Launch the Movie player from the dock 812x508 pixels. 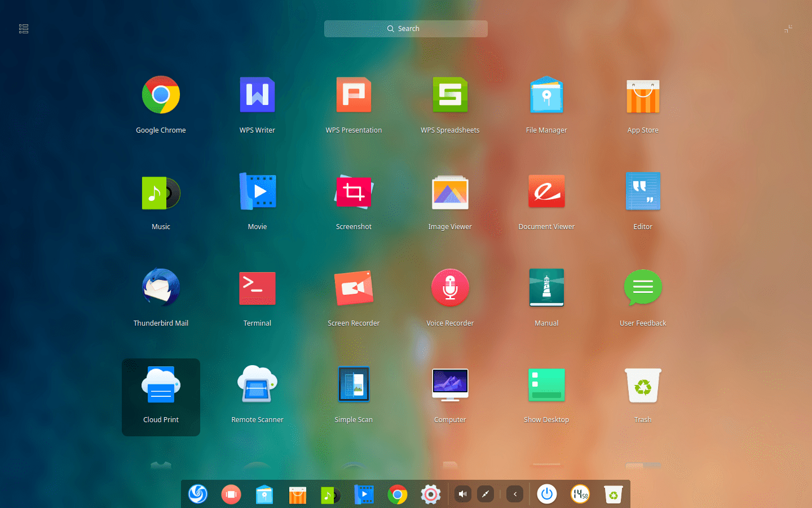tap(364, 494)
